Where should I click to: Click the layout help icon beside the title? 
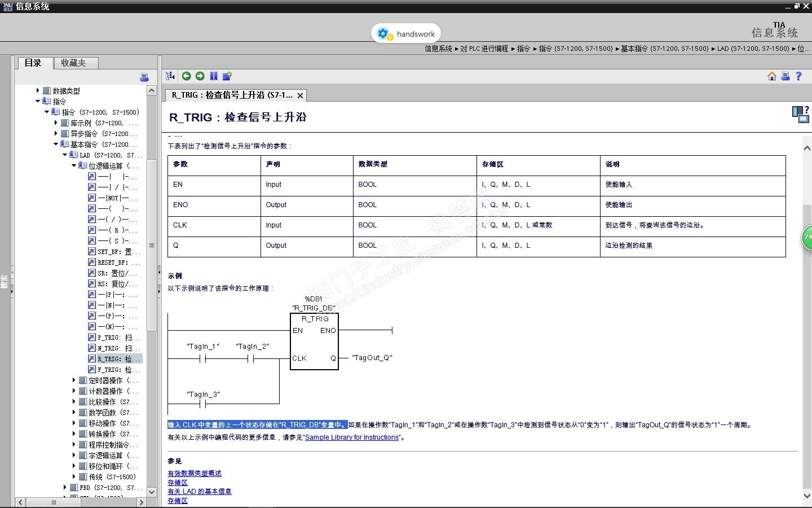click(800, 114)
